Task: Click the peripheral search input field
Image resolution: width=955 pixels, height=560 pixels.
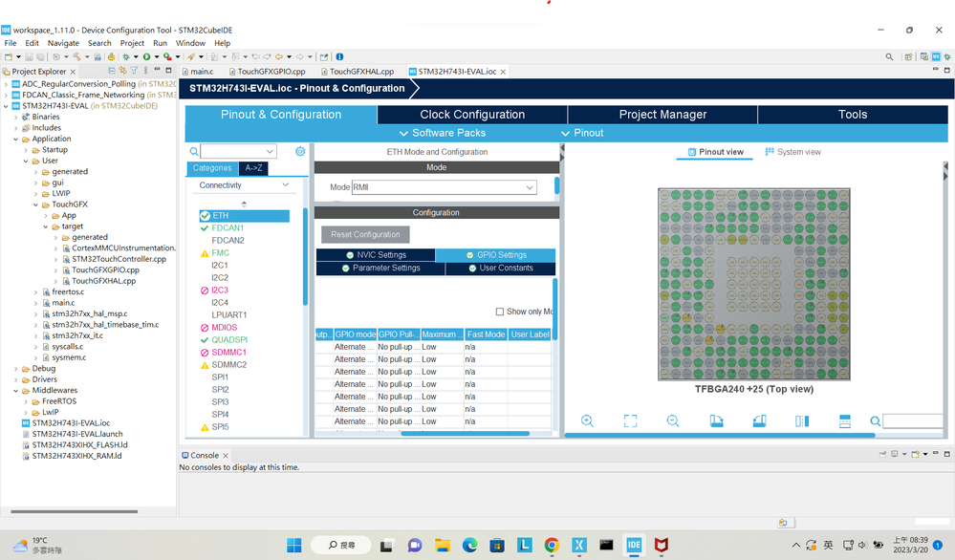Action: coord(234,151)
